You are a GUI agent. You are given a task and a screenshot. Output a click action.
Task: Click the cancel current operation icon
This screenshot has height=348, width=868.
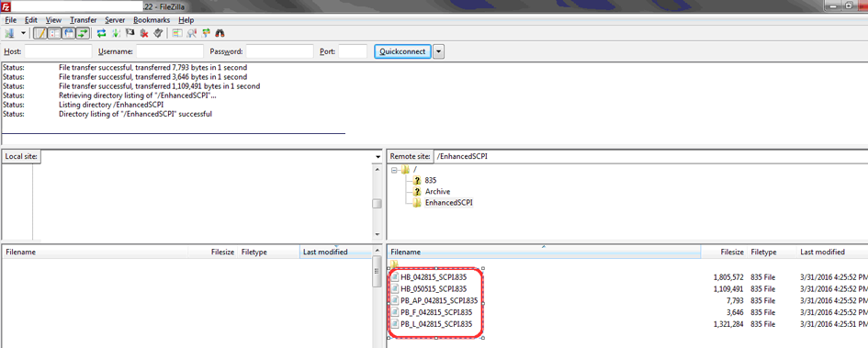(130, 33)
